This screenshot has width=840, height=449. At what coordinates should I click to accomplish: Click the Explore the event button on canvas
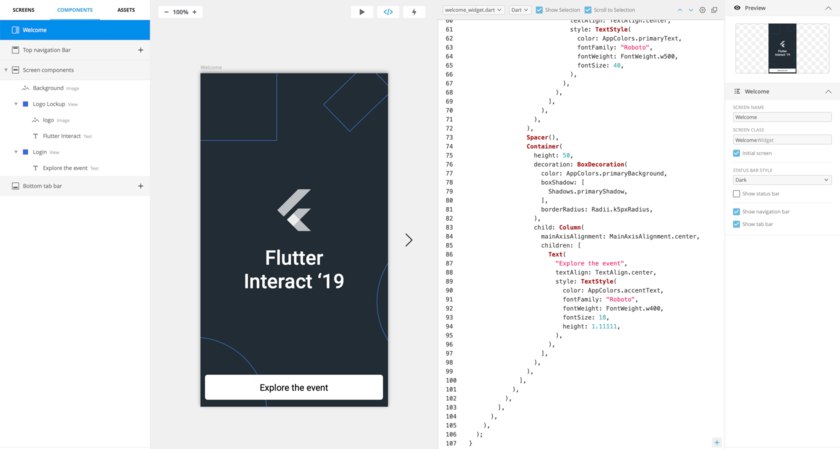pos(294,387)
